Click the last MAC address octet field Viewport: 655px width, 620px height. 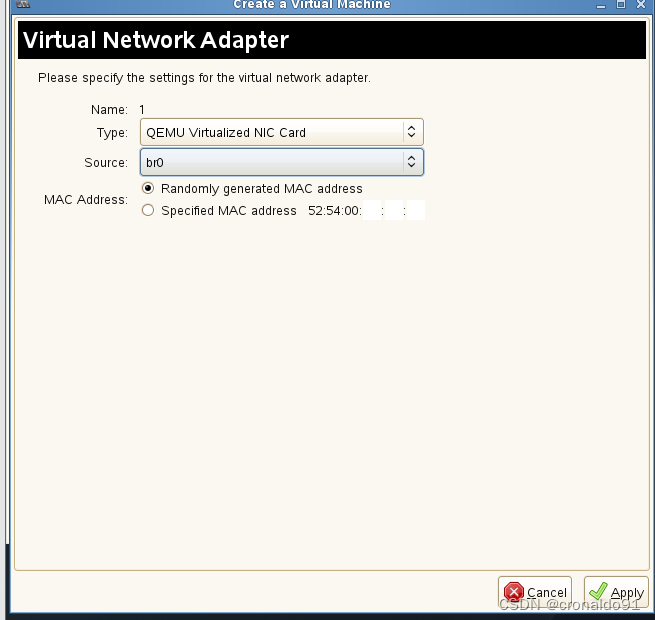coord(416,210)
